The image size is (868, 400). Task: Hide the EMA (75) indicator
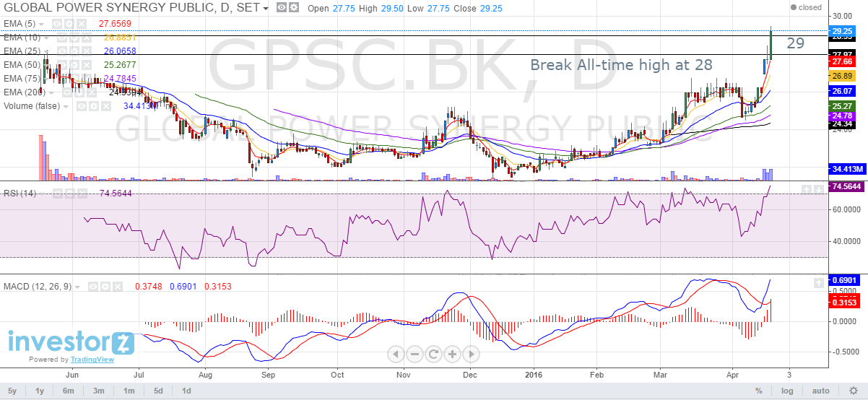[x=62, y=79]
